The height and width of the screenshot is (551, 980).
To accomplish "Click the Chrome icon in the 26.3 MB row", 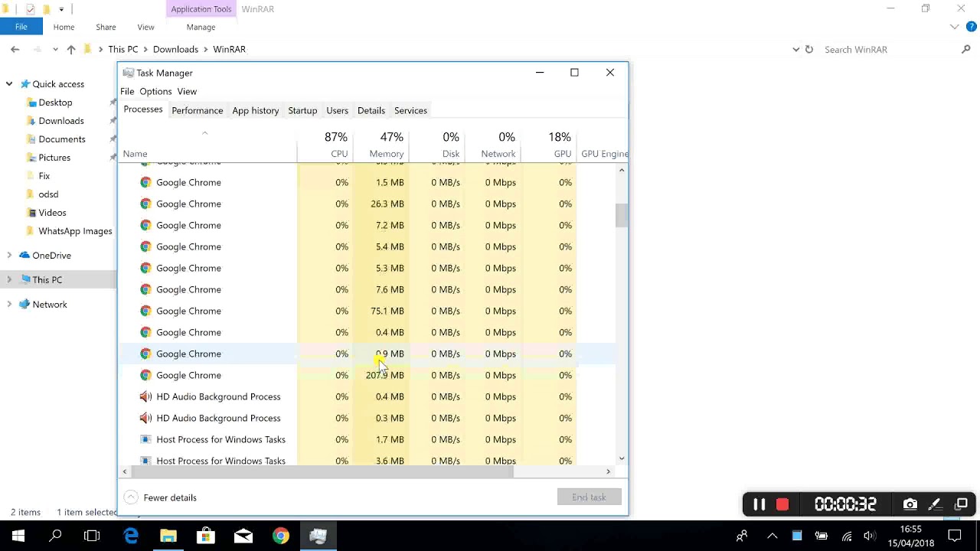I will point(145,204).
